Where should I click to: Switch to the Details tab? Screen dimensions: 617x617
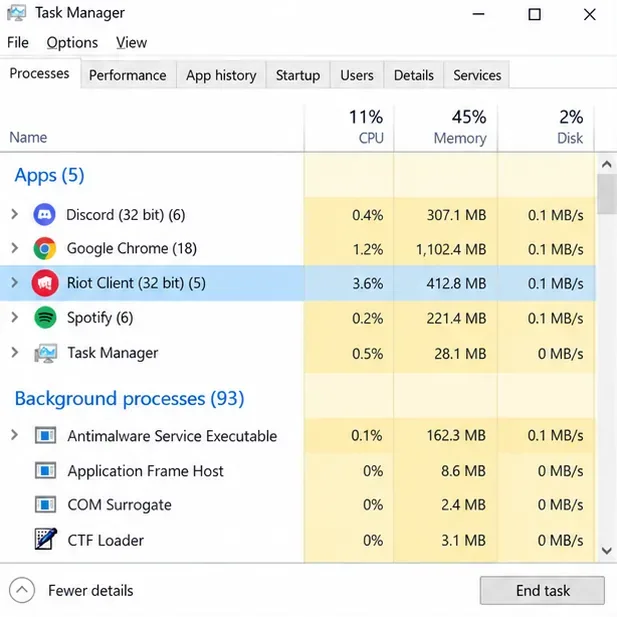pyautogui.click(x=414, y=75)
